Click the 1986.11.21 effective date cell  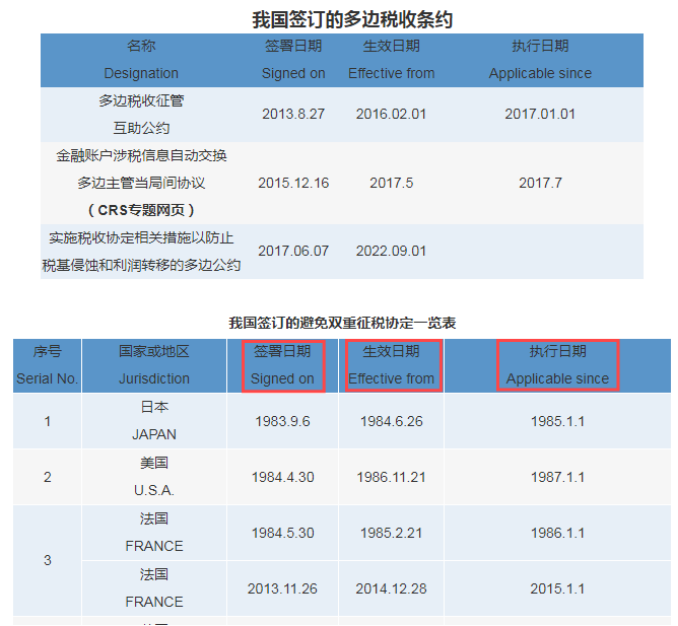[x=391, y=477]
